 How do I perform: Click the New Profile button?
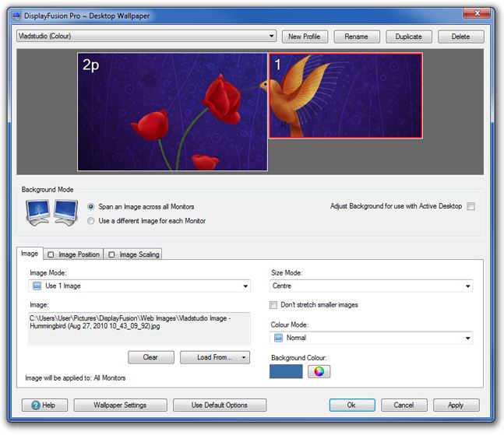(305, 37)
